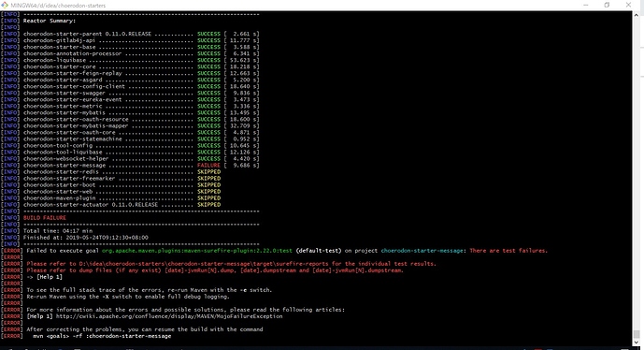
Task: Click 'choerodon-starter-actuator 0.11.0.RELEASE' module name
Action: 91,205
